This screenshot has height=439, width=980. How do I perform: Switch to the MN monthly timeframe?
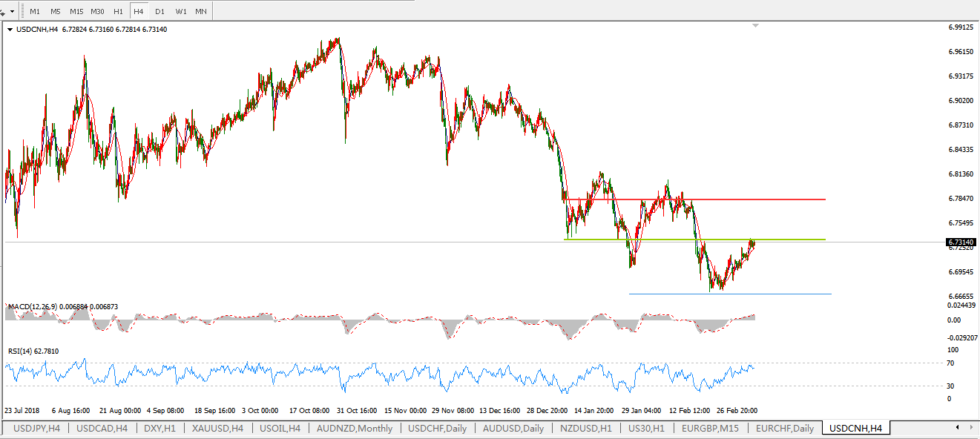pos(201,12)
